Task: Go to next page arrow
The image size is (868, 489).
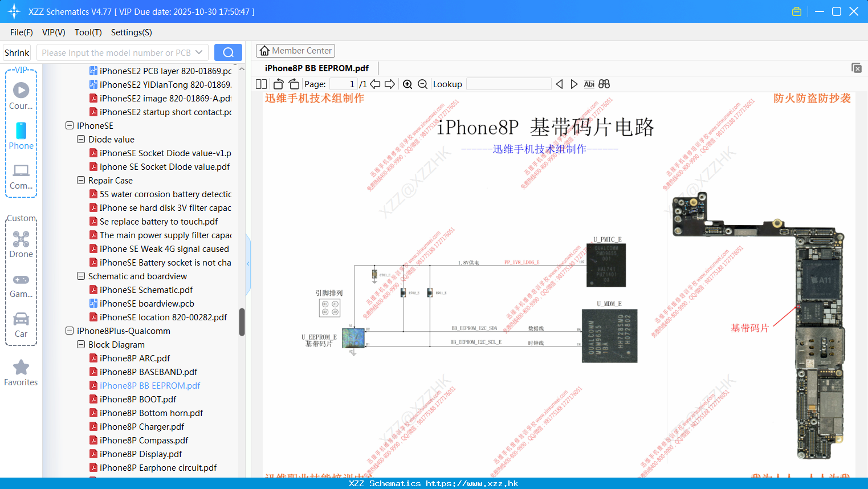Action: point(390,84)
